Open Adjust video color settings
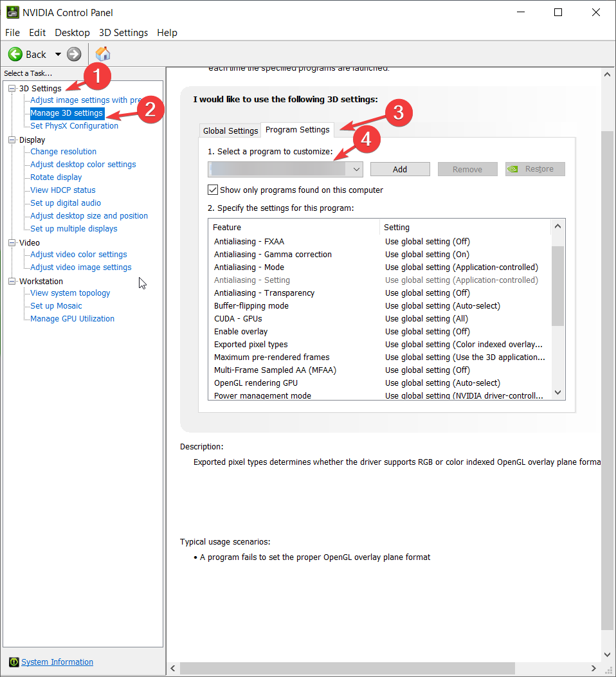This screenshot has height=677, width=616. [78, 255]
